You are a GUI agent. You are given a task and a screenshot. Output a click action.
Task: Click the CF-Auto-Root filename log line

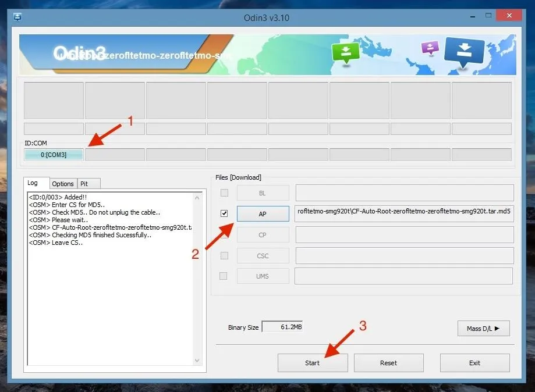110,227
